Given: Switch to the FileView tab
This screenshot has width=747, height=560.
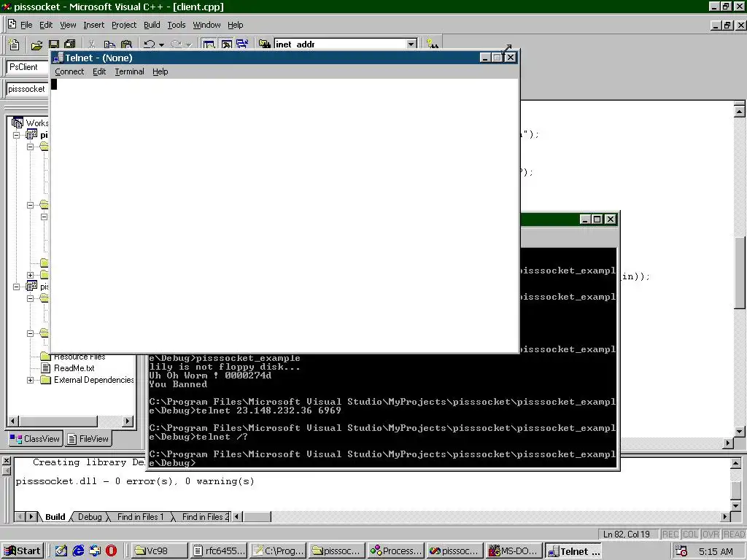Looking at the screenshot, I should tap(88, 438).
